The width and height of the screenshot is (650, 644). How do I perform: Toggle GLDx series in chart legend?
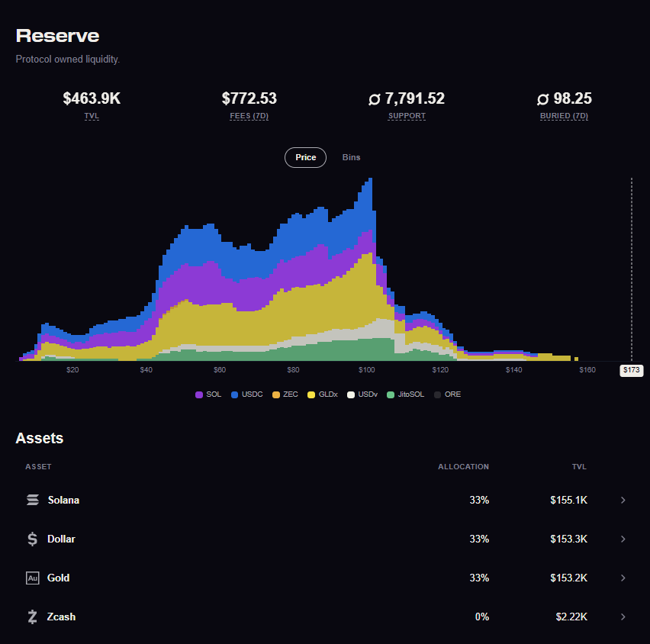click(323, 394)
